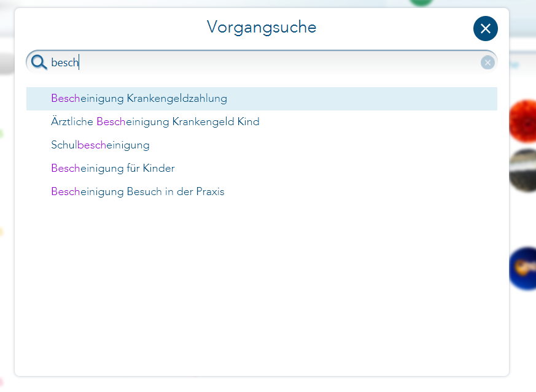
Task: Click the magnifying glass search icon
Action: 39,63
